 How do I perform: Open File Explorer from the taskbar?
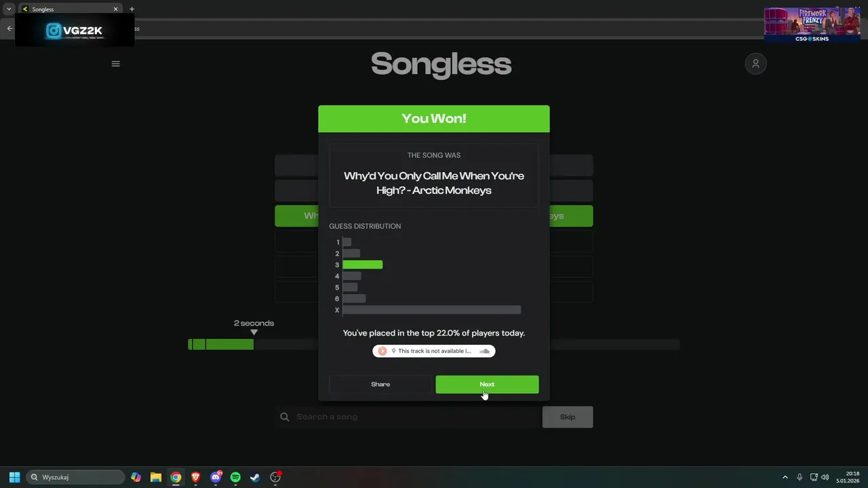[x=156, y=477]
